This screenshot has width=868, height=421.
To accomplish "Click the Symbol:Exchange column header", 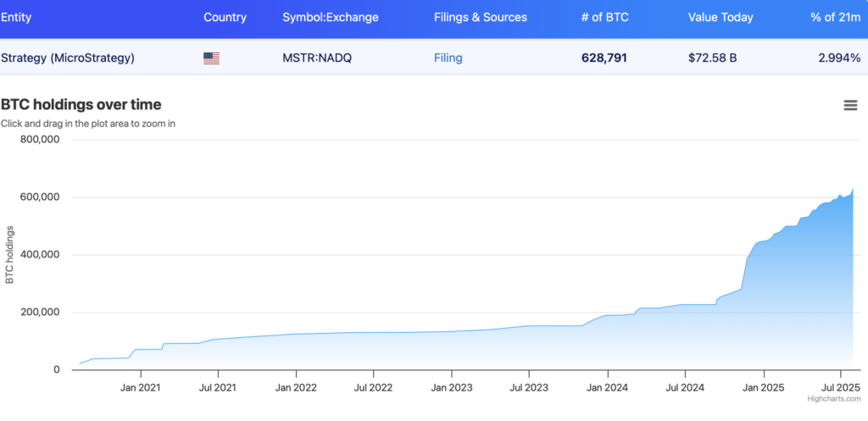I will coord(331,17).
